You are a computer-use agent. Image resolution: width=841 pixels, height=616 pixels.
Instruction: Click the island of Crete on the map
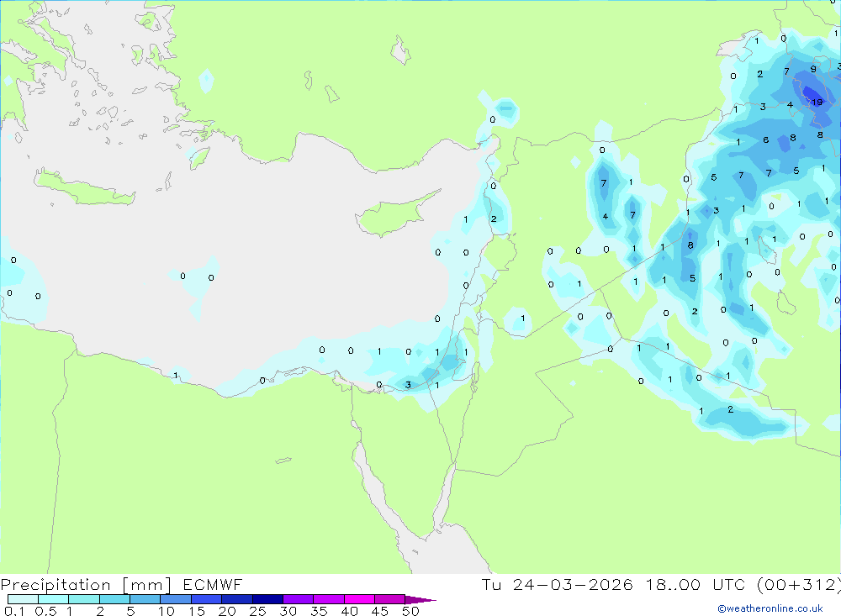[85, 188]
